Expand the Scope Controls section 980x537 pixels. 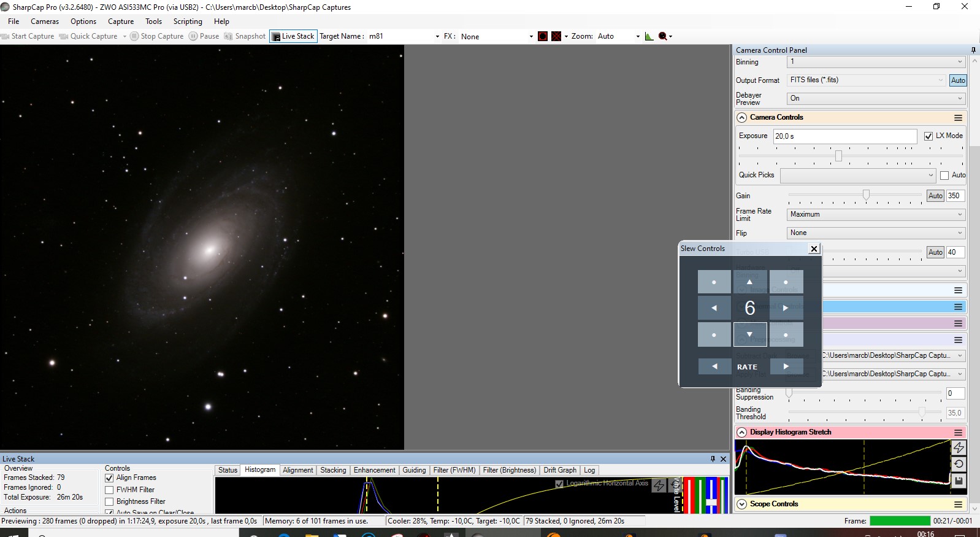pos(742,504)
